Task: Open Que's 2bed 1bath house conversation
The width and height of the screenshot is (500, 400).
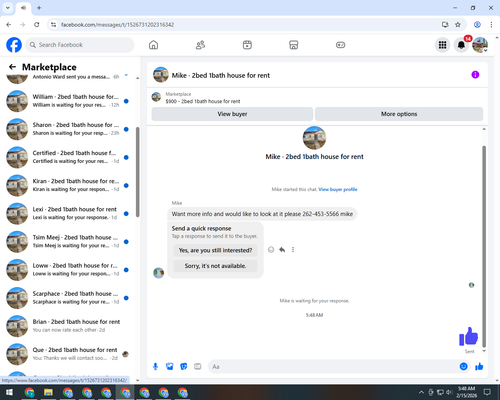Action: tap(68, 354)
